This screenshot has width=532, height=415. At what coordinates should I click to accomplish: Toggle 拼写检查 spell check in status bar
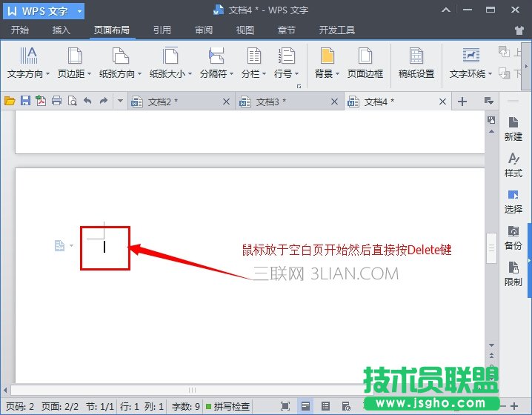228,406
